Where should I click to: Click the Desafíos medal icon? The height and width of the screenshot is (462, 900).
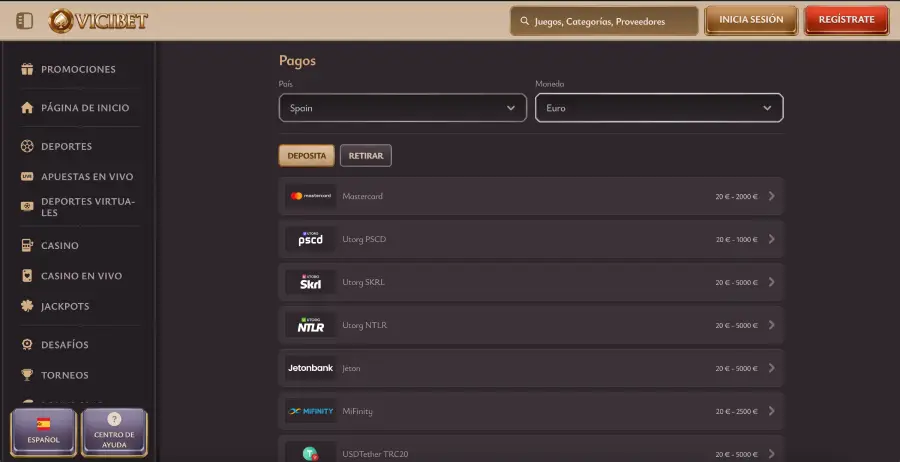(x=27, y=344)
